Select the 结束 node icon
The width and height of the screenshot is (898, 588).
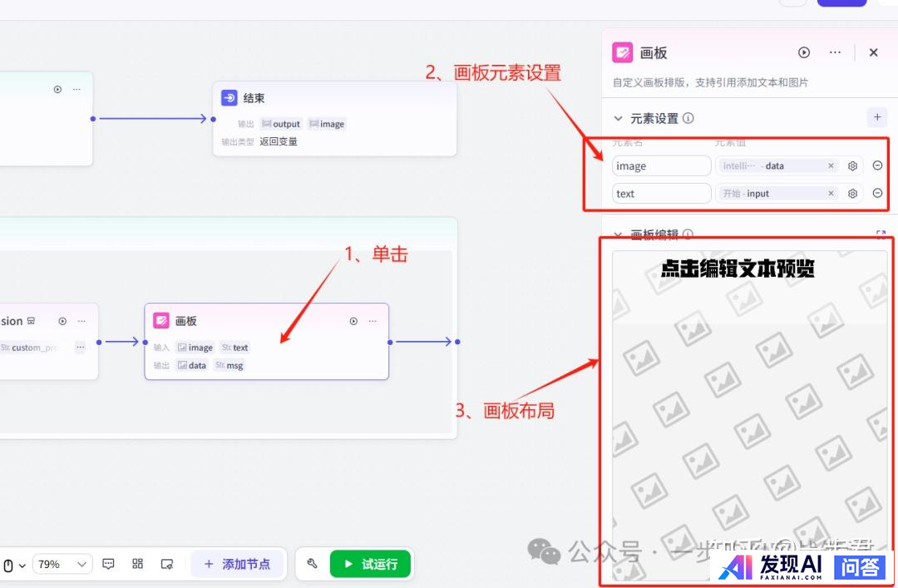[229, 97]
